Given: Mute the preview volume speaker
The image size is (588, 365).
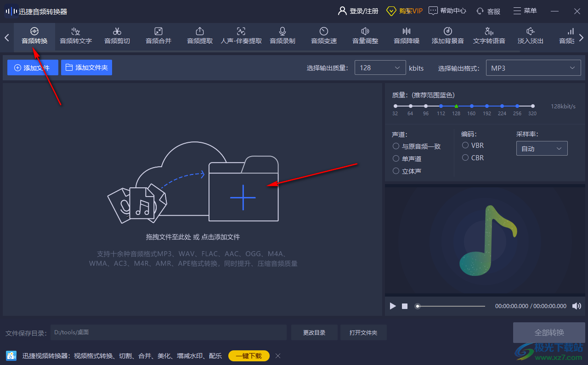Looking at the screenshot, I should tap(577, 306).
